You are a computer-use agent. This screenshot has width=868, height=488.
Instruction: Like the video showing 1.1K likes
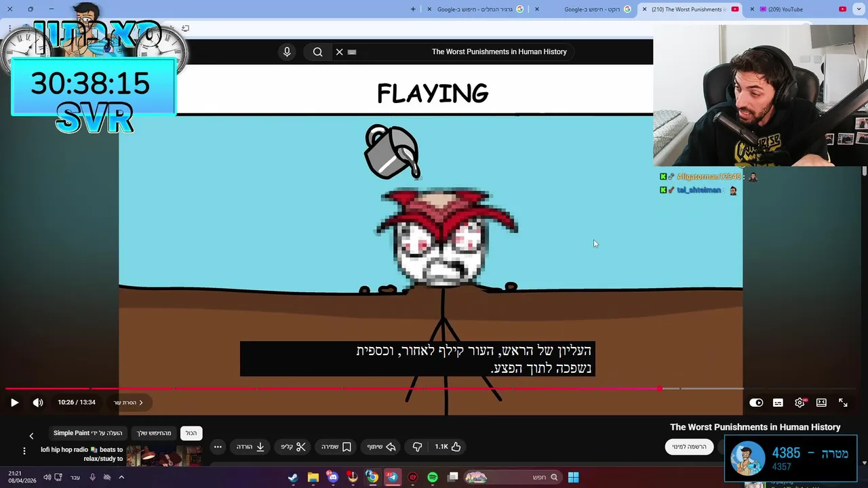coord(448,447)
